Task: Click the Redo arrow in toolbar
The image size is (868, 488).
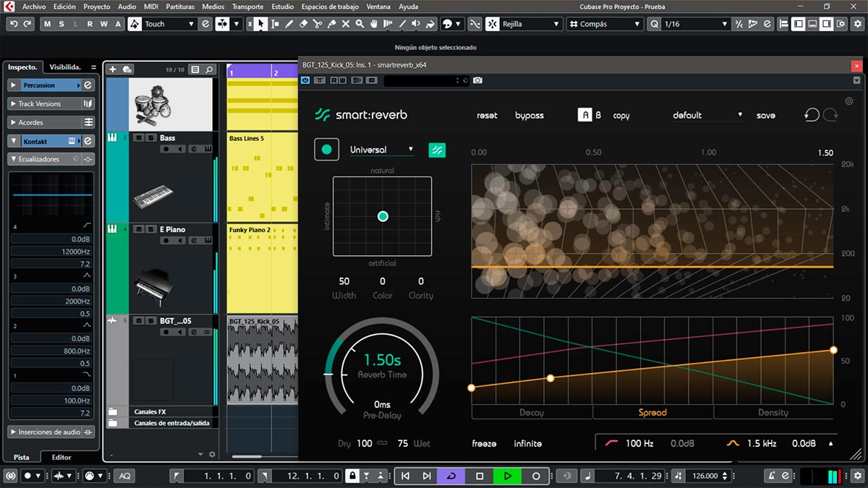Action: [27, 24]
